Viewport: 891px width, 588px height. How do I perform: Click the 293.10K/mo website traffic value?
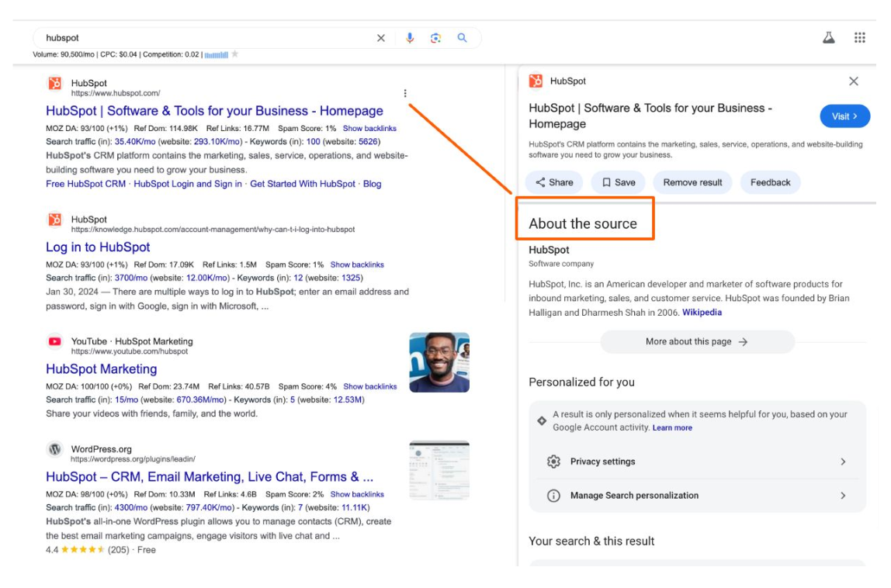(x=217, y=141)
